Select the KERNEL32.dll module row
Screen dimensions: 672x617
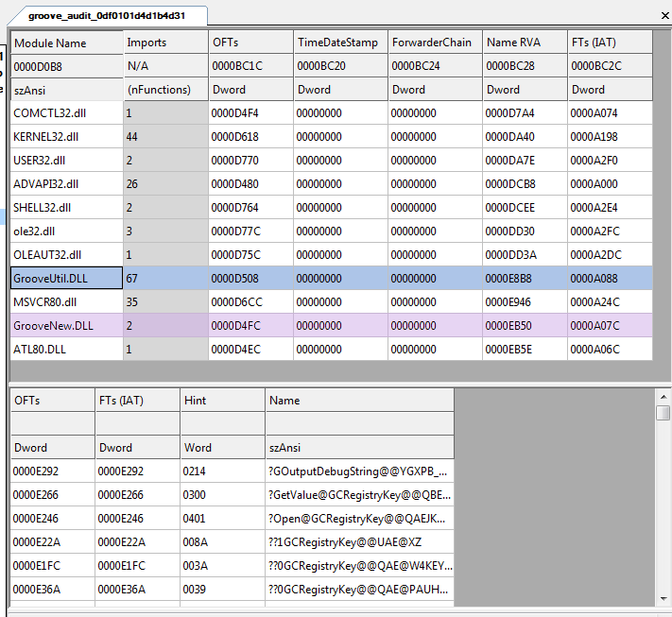click(x=332, y=137)
